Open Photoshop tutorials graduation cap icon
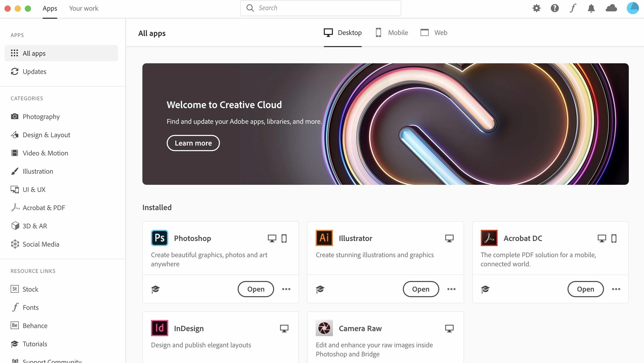644x363 pixels. pos(155,289)
